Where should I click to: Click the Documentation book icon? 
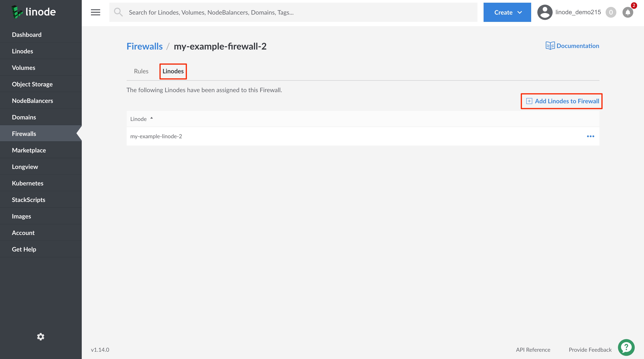pos(550,46)
